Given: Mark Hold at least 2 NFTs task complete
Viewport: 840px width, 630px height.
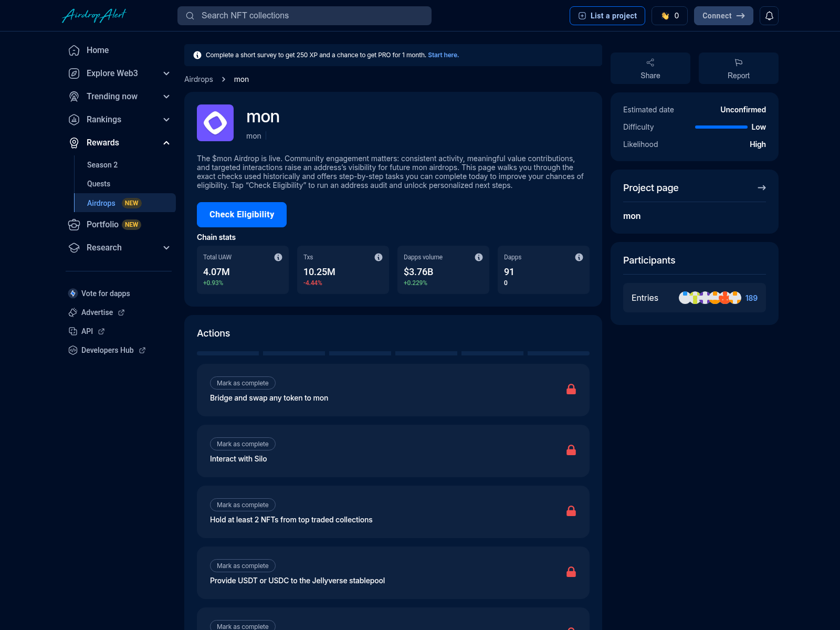Looking at the screenshot, I should pyautogui.click(x=242, y=505).
